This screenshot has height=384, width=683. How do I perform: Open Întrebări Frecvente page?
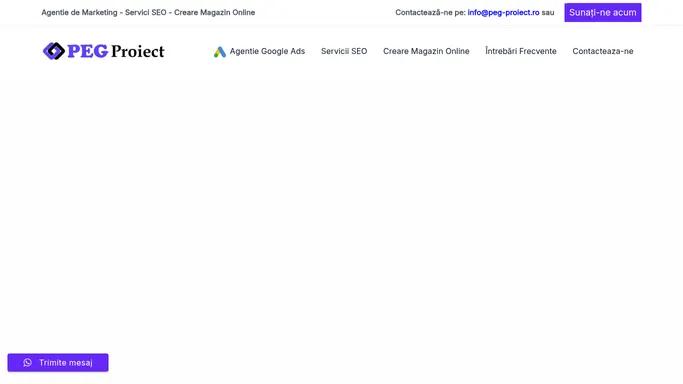click(x=521, y=51)
